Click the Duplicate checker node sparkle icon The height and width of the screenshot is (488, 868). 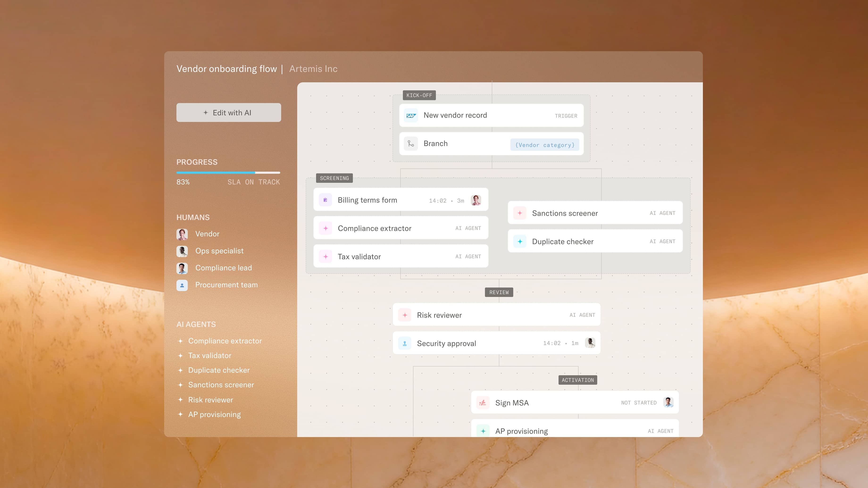520,241
